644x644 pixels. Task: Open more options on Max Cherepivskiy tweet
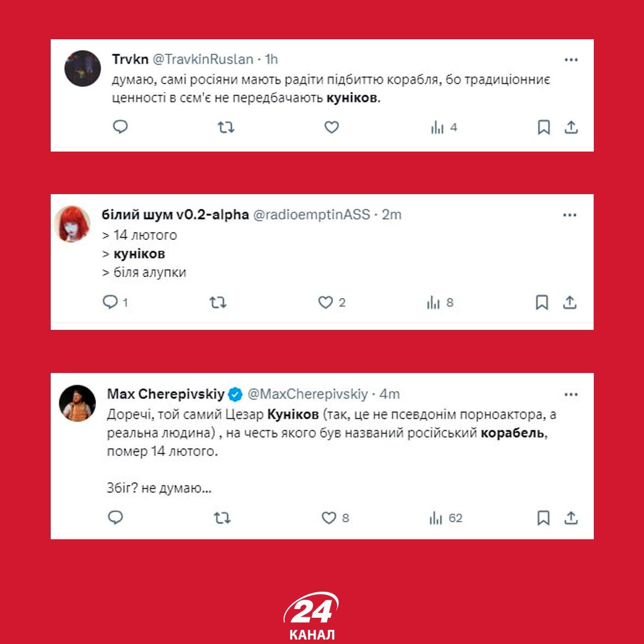click(571, 395)
